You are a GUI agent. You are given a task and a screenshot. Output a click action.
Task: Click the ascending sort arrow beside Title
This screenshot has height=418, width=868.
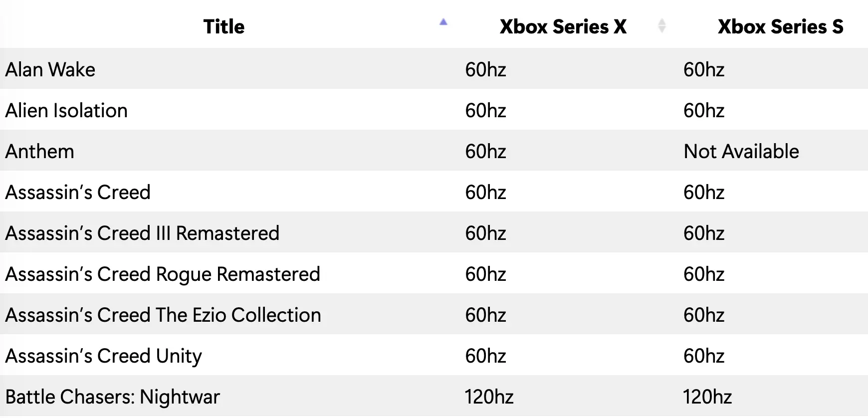tap(443, 22)
